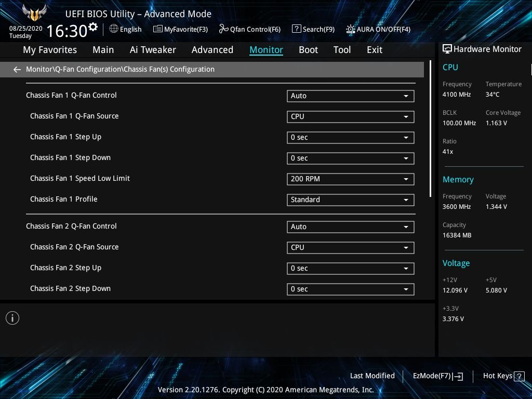The image size is (532, 399).
Task: Click +12V reading 12.096 V
Action: coord(455,290)
